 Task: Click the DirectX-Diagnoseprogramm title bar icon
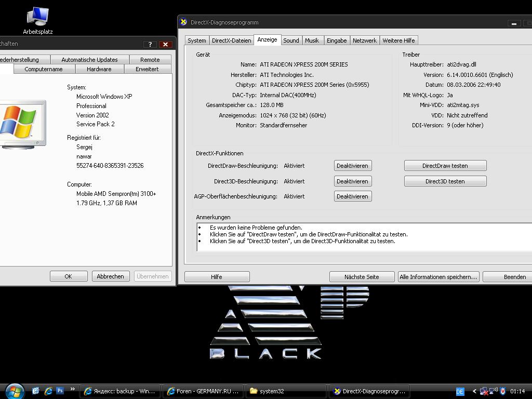183,22
